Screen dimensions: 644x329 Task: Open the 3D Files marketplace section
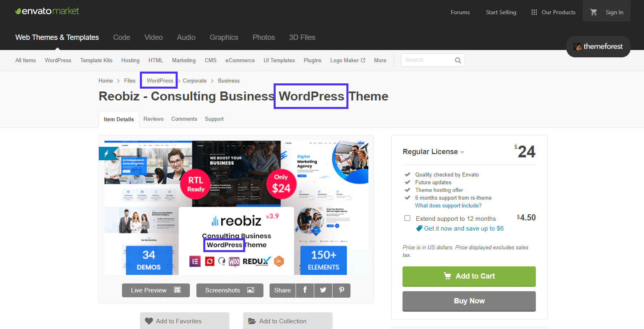tap(302, 37)
